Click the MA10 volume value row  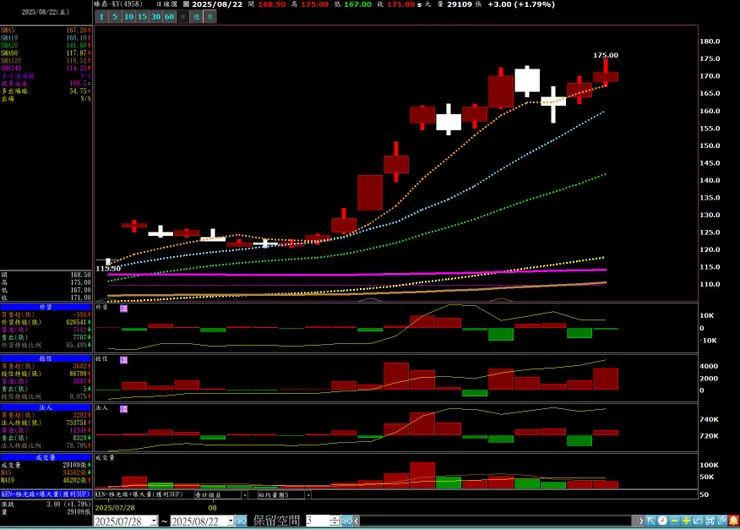[45, 480]
